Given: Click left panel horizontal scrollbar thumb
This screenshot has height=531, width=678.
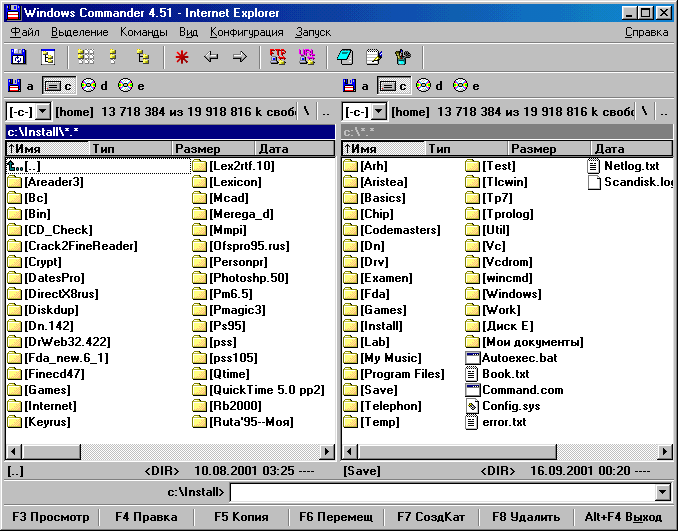Looking at the screenshot, I should (51, 452).
